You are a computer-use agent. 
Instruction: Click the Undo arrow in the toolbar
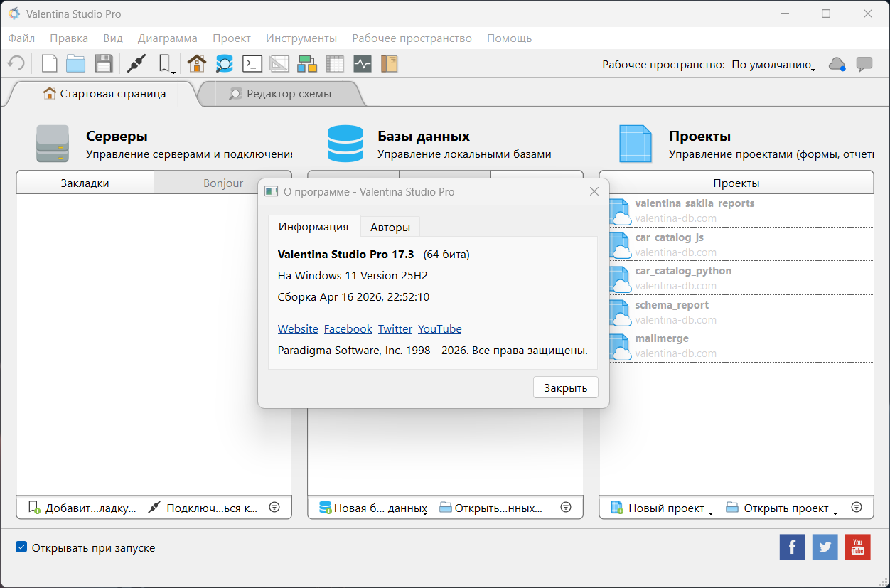[x=16, y=63]
